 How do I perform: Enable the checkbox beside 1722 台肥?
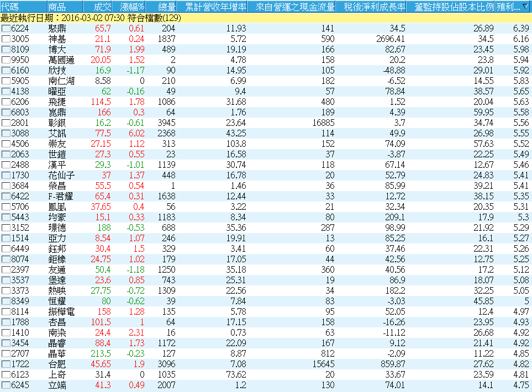click(x=6, y=365)
